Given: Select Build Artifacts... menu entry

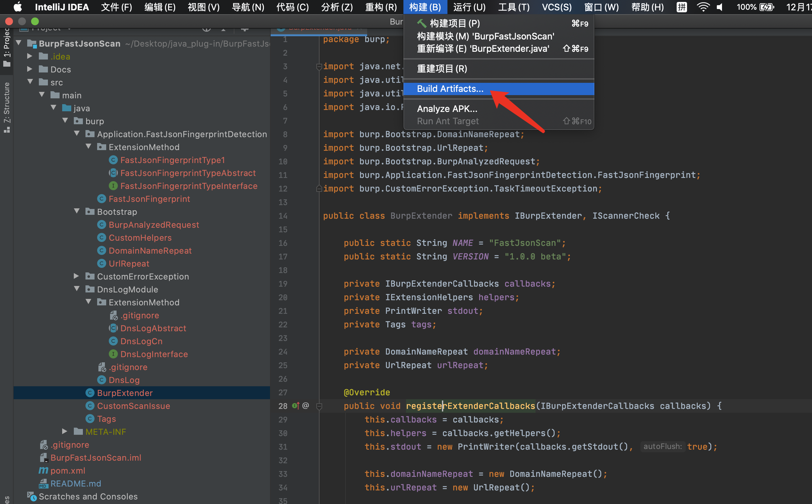Looking at the screenshot, I should 450,89.
